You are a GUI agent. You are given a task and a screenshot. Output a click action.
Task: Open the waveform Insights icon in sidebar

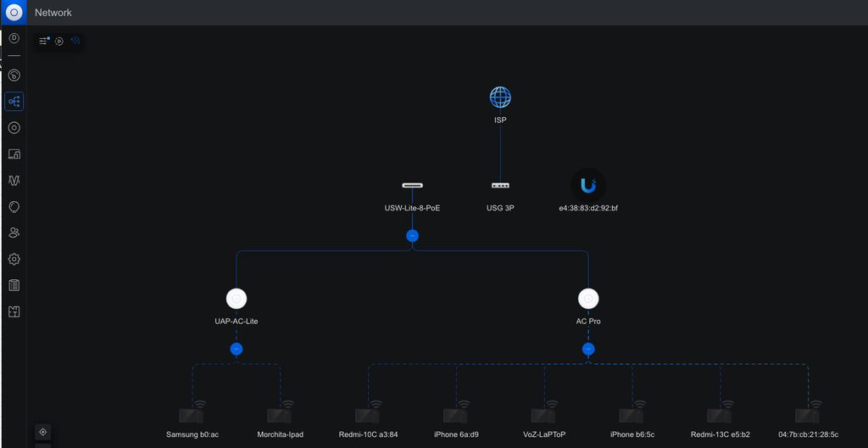[14, 181]
